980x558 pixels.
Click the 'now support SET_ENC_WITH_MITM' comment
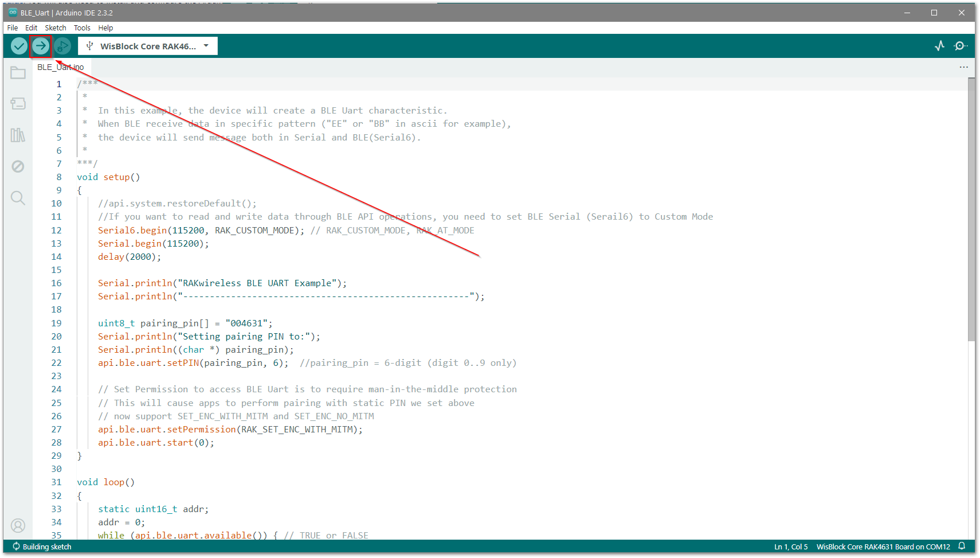[236, 416]
